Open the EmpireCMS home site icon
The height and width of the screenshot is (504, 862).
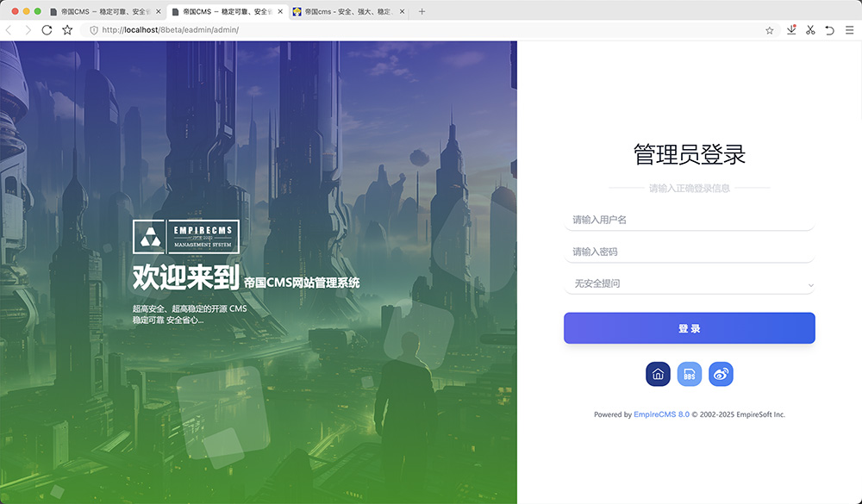[x=658, y=374]
